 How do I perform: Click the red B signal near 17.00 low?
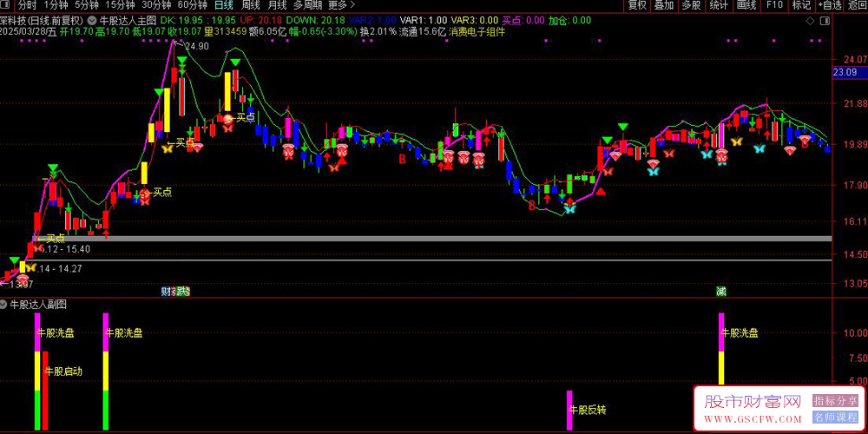click(x=531, y=206)
